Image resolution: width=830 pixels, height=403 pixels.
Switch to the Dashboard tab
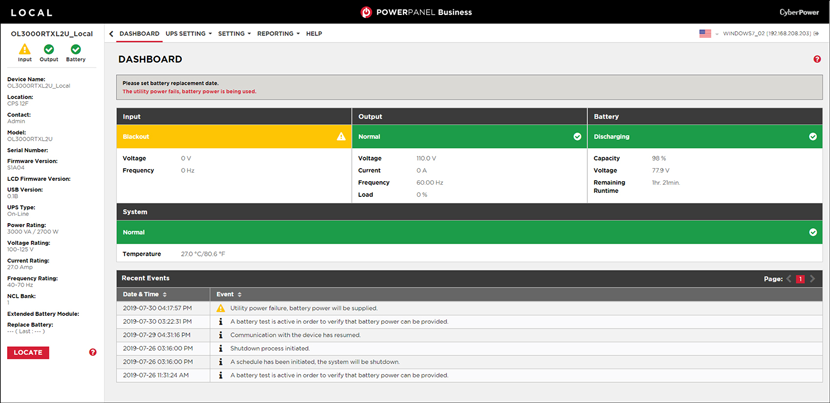click(139, 34)
